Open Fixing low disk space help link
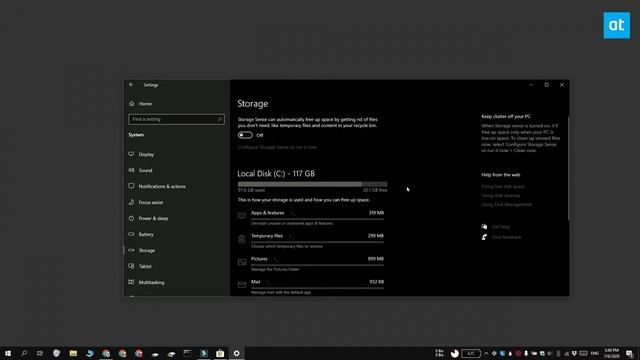 [503, 187]
